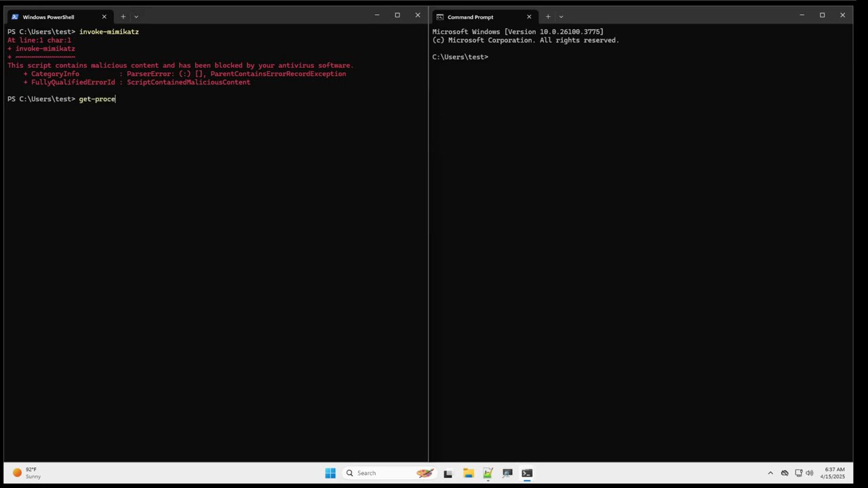
Task: Click the PowerShell icon on the tab
Action: click(x=14, y=17)
